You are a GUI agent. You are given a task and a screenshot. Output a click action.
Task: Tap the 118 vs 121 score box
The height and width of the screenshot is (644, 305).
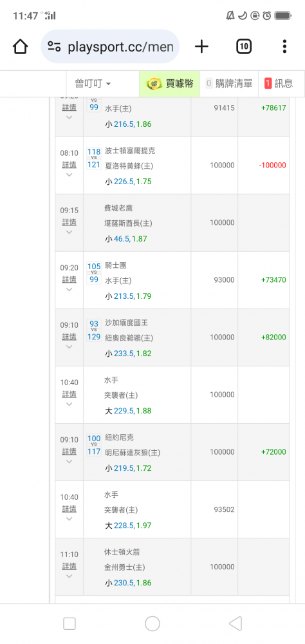94,158
